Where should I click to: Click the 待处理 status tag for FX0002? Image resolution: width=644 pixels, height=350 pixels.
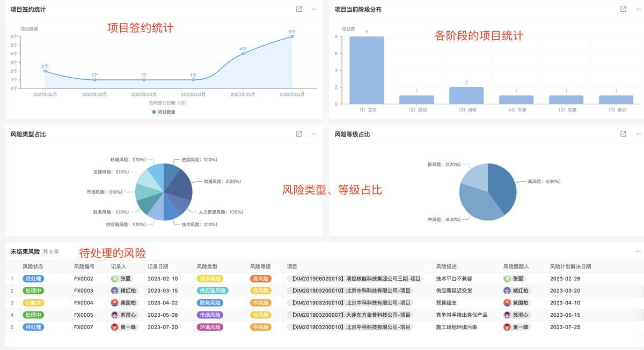(x=33, y=279)
